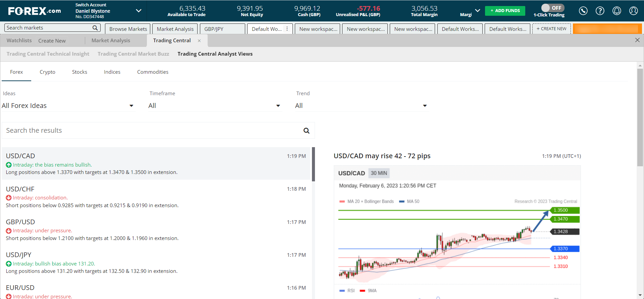
Task: Open the Trend All dropdown
Action: pos(362,106)
